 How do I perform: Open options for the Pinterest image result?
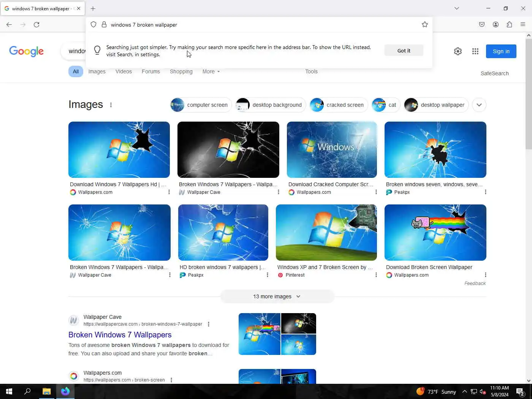(x=376, y=275)
